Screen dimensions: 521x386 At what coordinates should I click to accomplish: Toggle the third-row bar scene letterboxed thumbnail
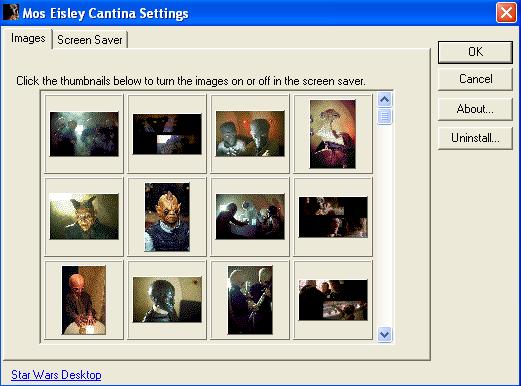click(x=333, y=300)
